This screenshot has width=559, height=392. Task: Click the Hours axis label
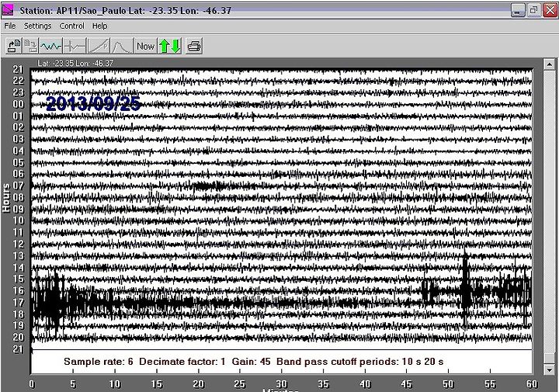click(x=6, y=198)
